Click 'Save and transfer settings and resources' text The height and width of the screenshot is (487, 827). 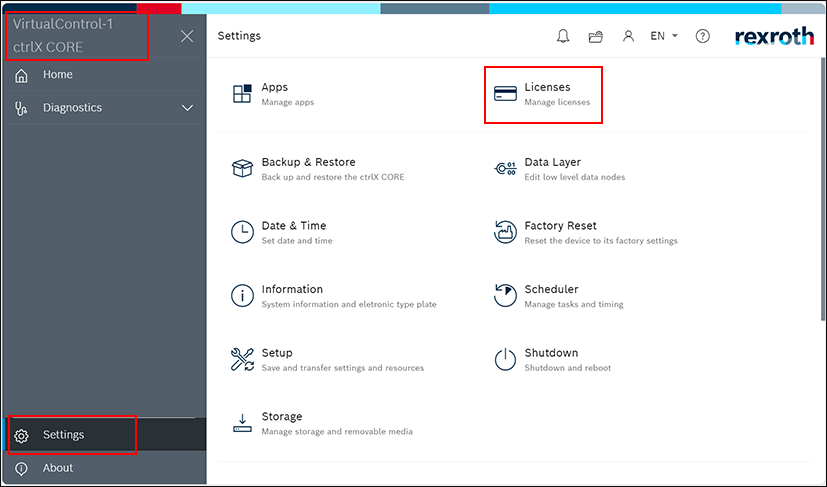tap(343, 368)
